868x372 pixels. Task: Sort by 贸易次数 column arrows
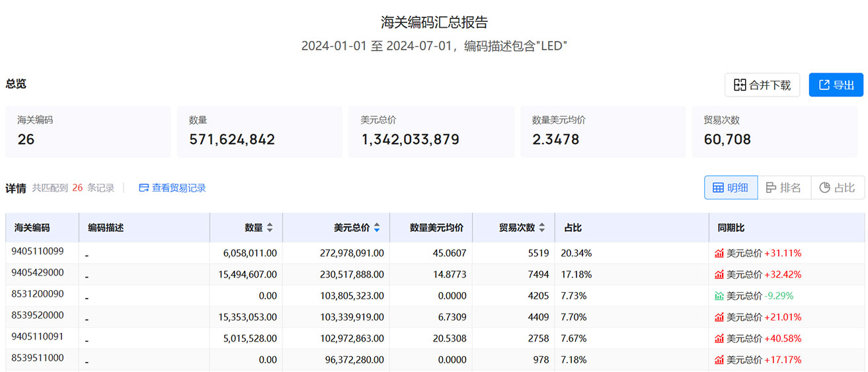click(x=542, y=227)
